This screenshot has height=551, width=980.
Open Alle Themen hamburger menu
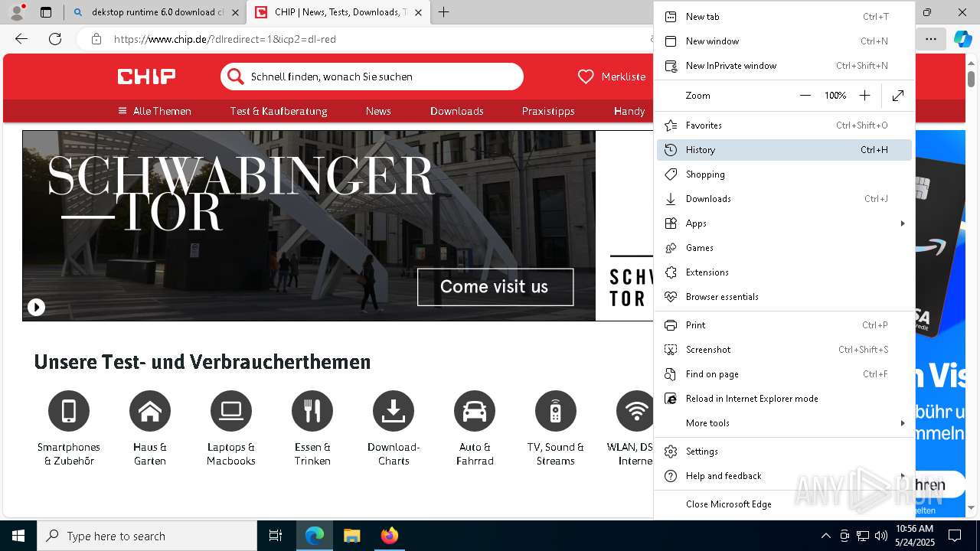[x=155, y=111]
